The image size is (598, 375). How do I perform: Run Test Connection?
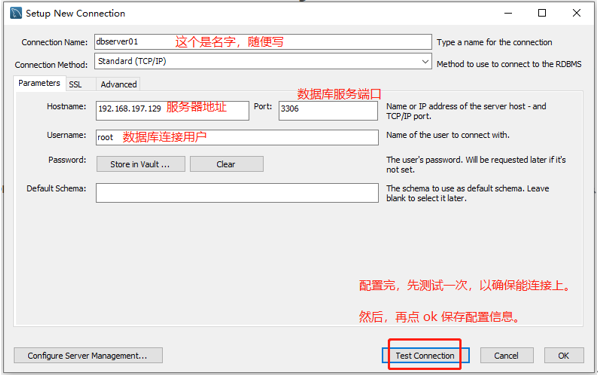tap(425, 355)
